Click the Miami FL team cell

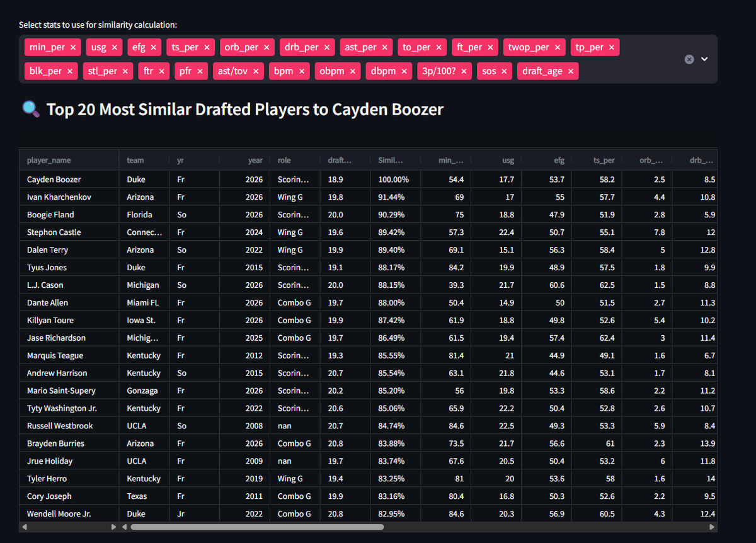144,303
